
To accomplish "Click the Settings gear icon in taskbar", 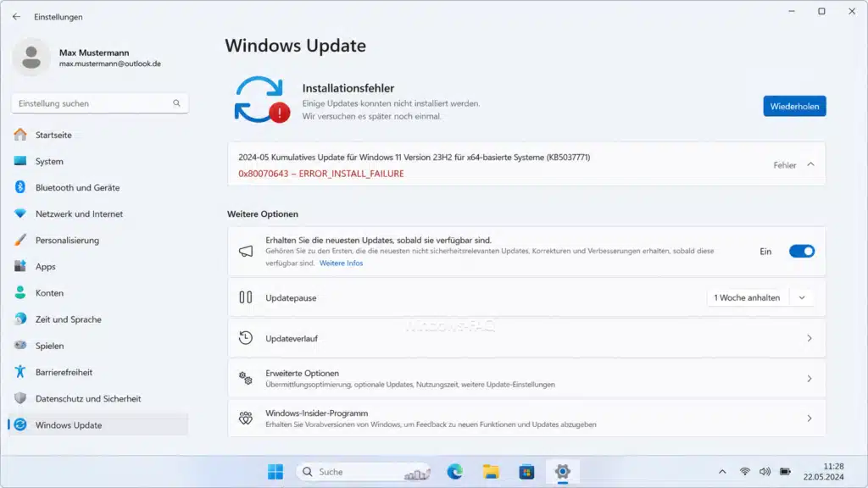I will [x=563, y=471].
